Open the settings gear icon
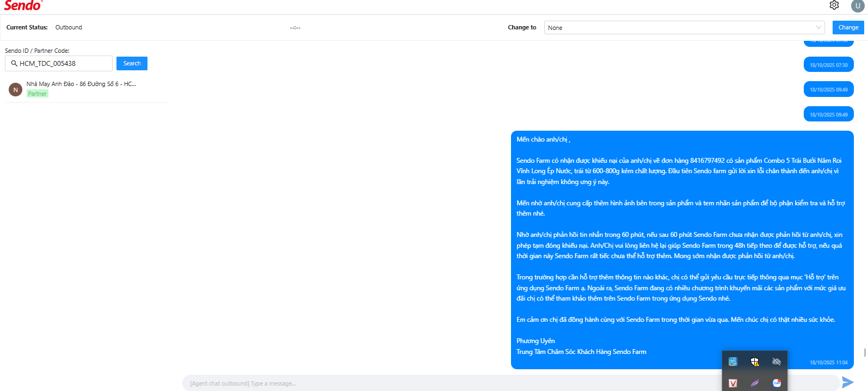This screenshot has width=868, height=391. pos(834,5)
